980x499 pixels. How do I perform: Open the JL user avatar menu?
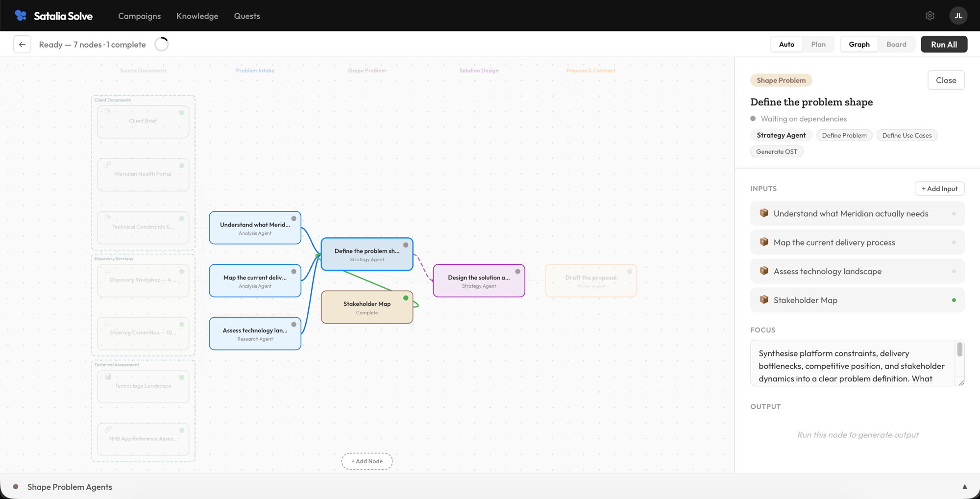pos(958,16)
